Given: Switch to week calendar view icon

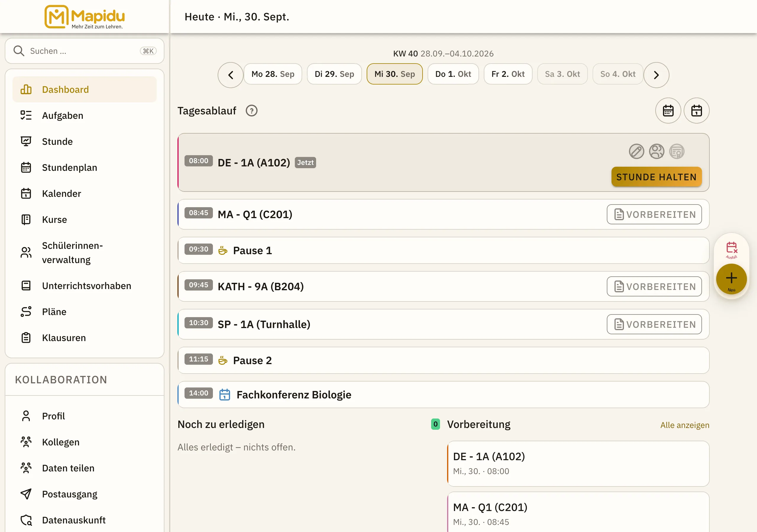Looking at the screenshot, I should [x=668, y=111].
